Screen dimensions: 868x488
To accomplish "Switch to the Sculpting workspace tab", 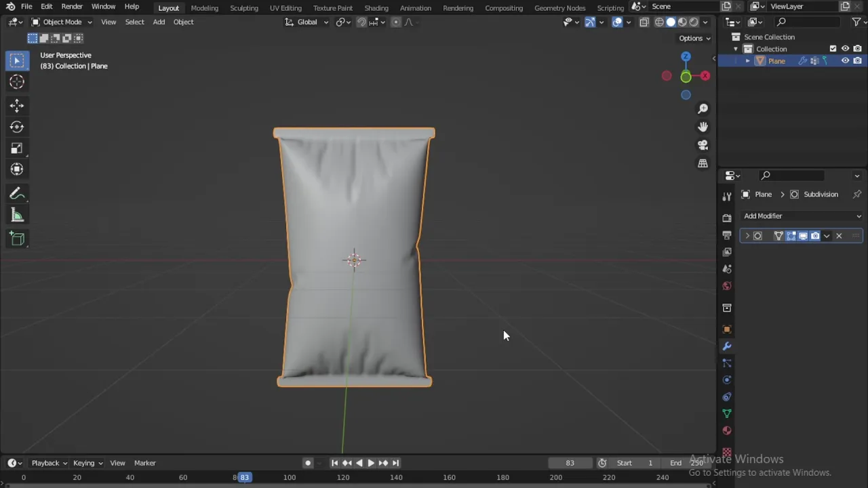I will click(x=243, y=7).
